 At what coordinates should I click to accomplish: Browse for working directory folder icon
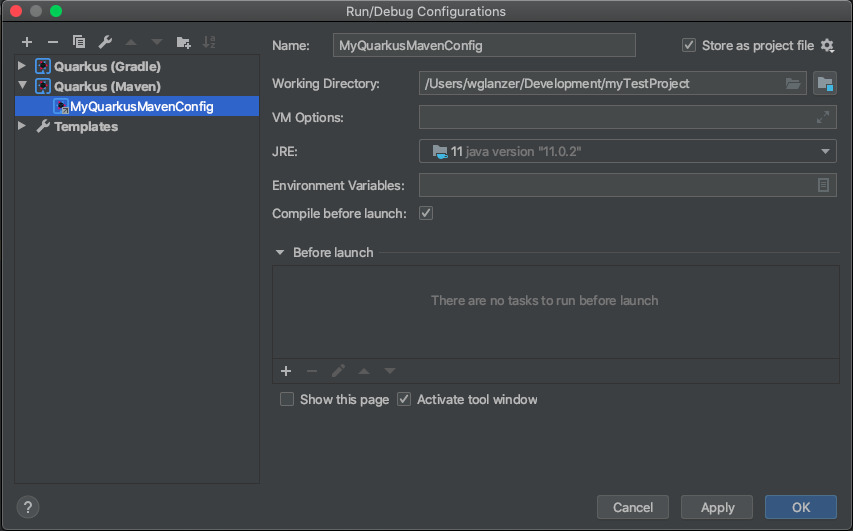coord(793,84)
